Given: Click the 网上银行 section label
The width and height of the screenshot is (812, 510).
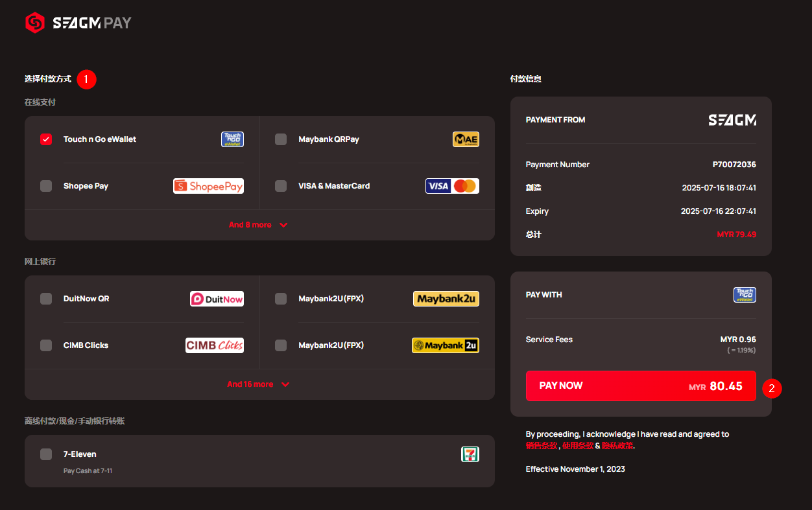Looking at the screenshot, I should coord(40,262).
